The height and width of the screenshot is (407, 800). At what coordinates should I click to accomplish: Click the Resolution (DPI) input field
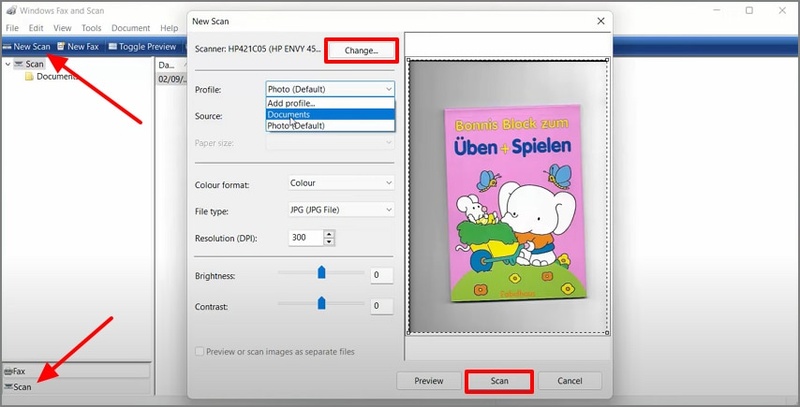coord(306,237)
